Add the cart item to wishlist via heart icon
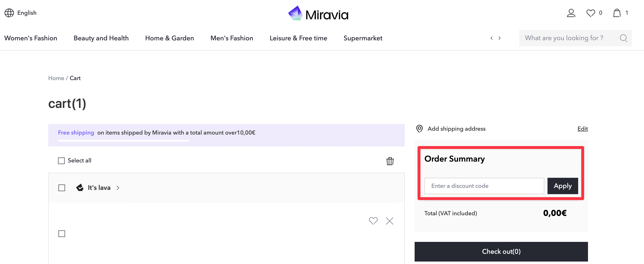644x264 pixels. pyautogui.click(x=373, y=221)
